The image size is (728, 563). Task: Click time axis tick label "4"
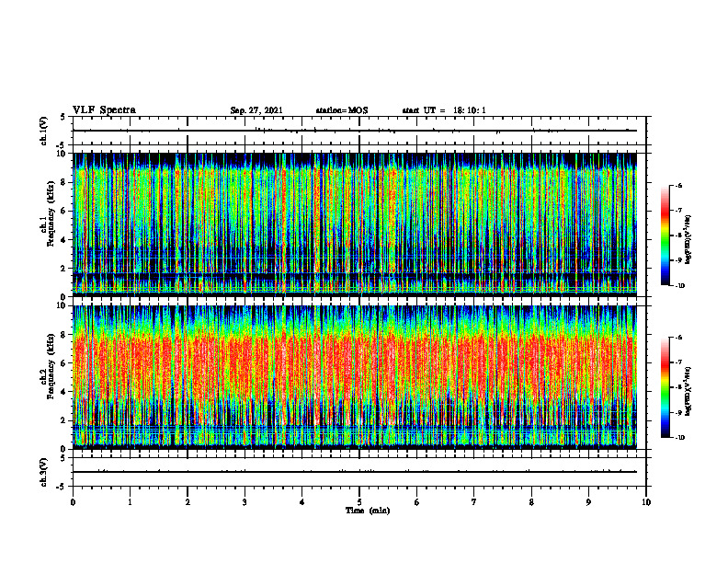click(301, 502)
